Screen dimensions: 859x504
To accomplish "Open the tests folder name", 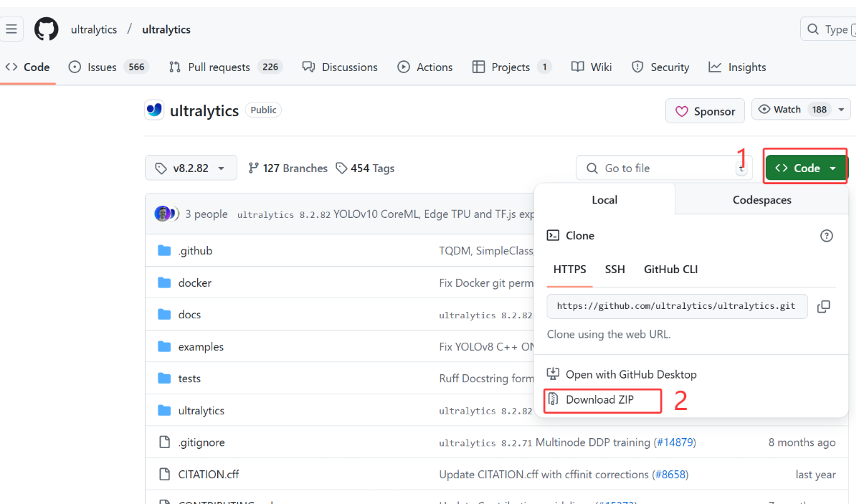I will click(x=189, y=379).
